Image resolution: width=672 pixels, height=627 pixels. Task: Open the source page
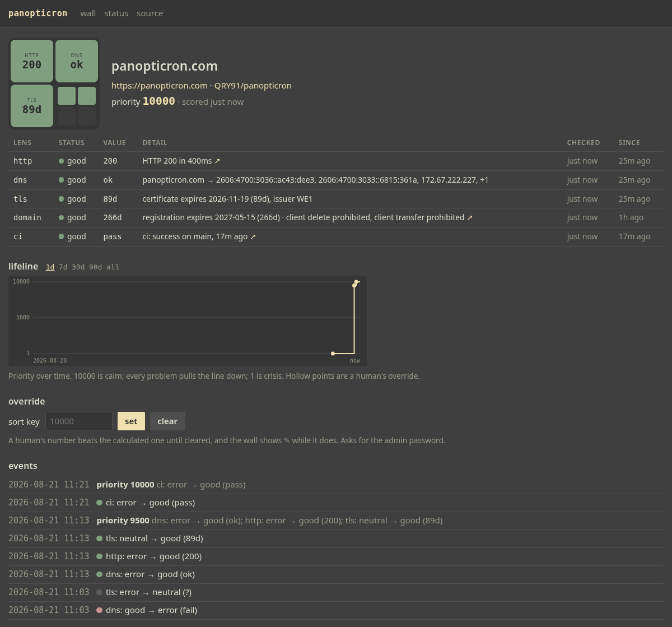[150, 13]
